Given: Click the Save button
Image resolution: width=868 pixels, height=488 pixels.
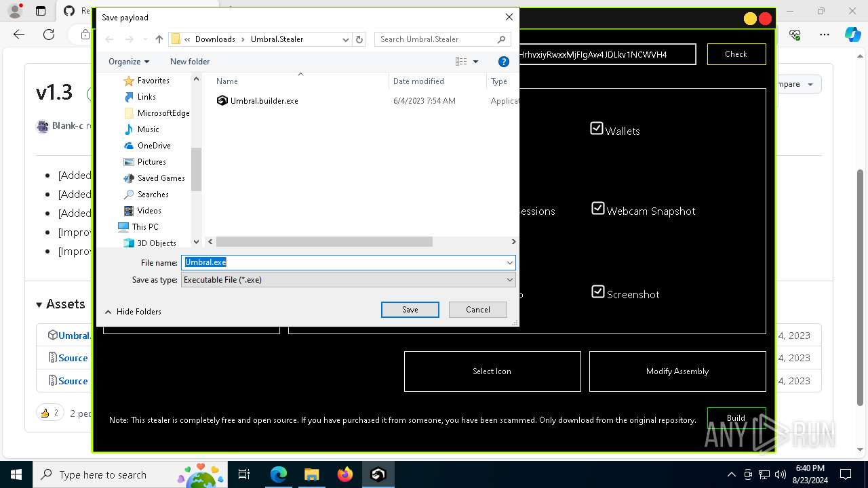Looking at the screenshot, I should click(410, 310).
